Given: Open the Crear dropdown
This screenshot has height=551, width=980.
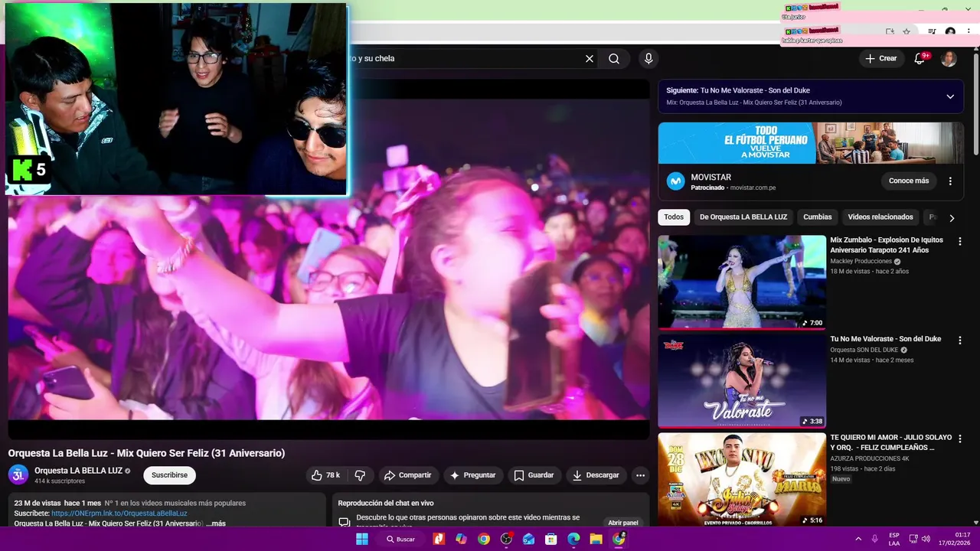Looking at the screenshot, I should 880,58.
